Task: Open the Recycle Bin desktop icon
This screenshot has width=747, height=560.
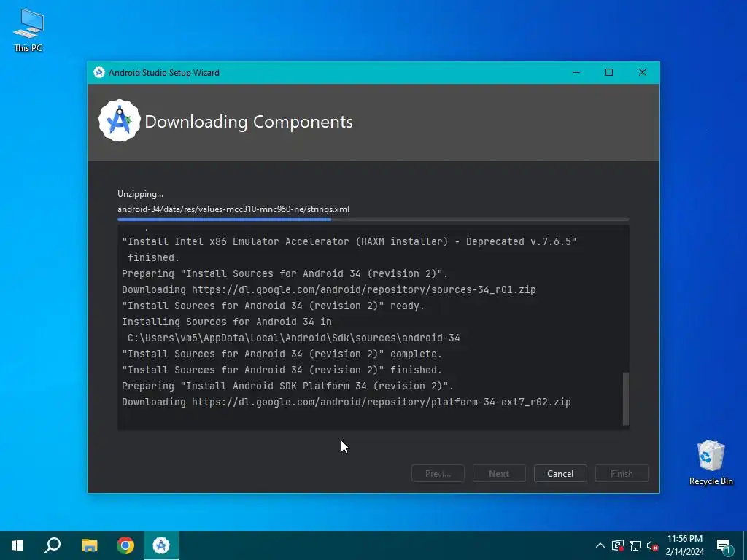Action: (x=711, y=463)
